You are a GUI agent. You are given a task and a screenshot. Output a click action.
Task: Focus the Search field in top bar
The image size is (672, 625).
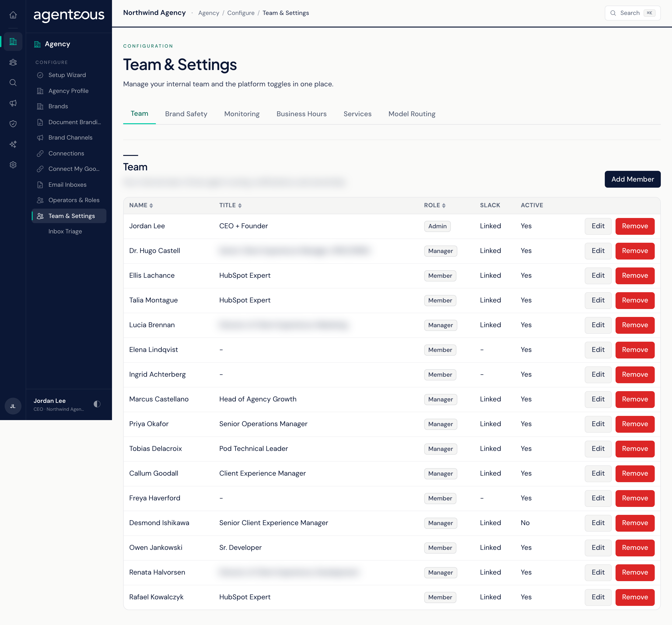[633, 13]
